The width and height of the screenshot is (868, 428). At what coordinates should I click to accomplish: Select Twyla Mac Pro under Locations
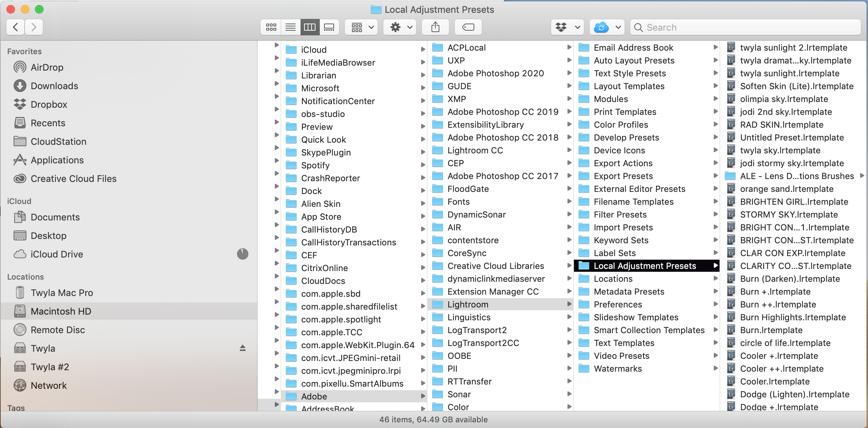tap(62, 293)
